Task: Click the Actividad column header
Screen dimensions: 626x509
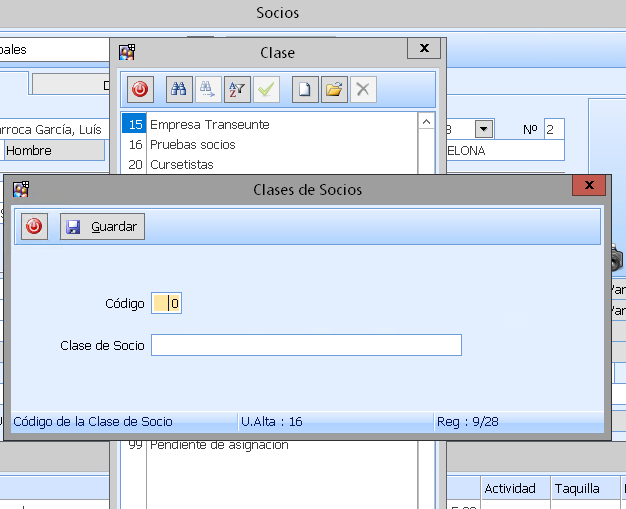Action: (x=510, y=489)
